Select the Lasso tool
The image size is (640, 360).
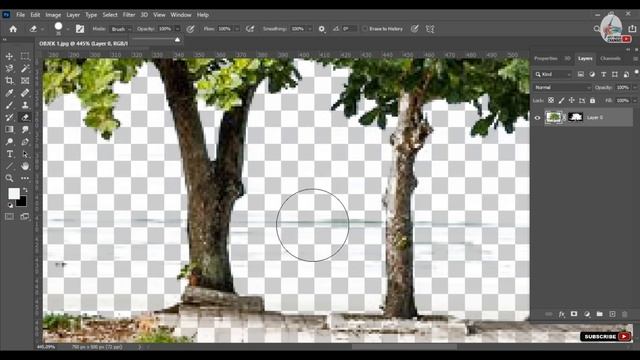click(x=9, y=69)
